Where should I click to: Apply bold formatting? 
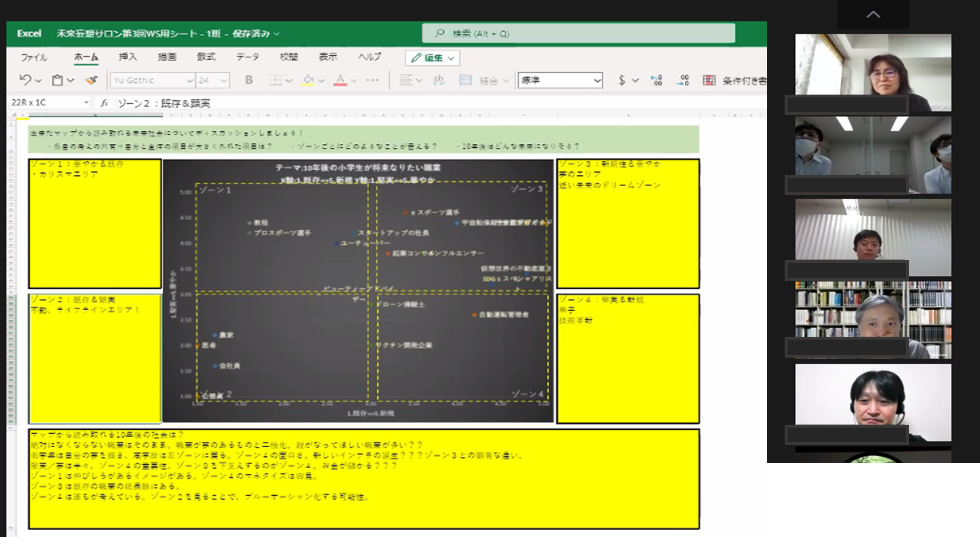(248, 80)
